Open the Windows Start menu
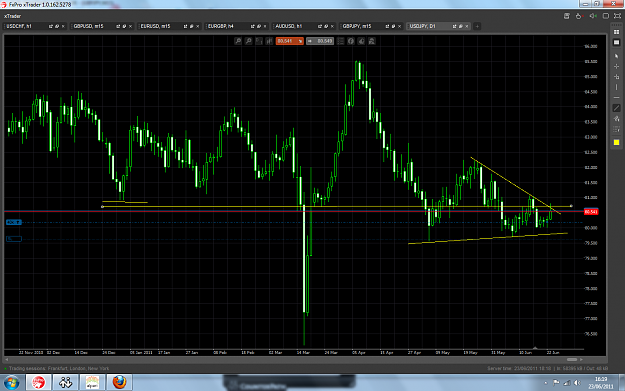 point(12,383)
